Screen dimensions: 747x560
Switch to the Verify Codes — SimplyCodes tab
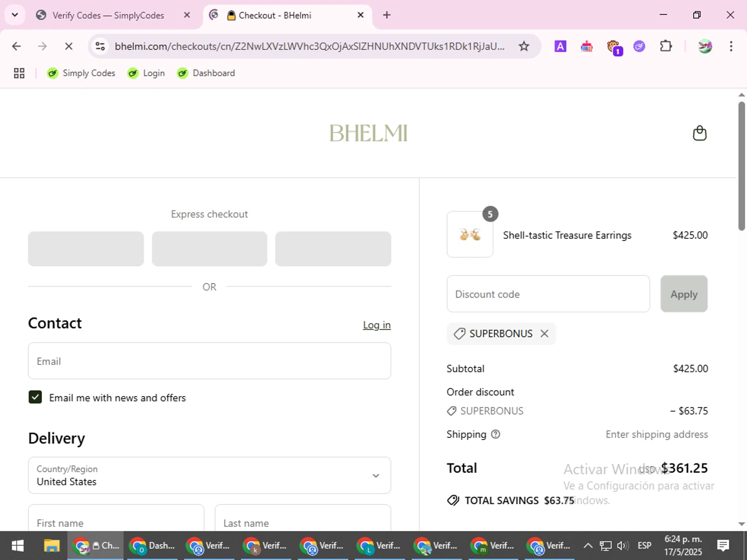[108, 15]
